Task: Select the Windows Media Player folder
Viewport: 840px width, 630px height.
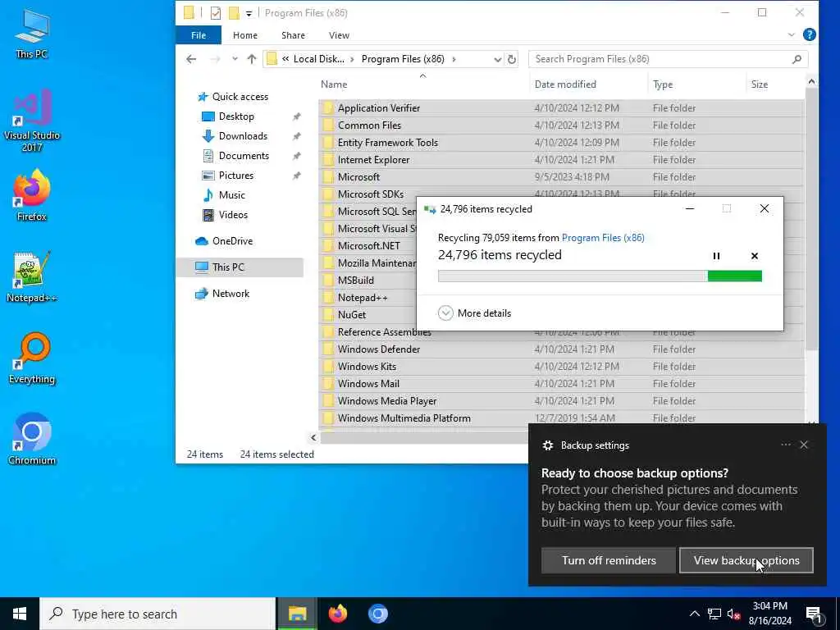Action: tap(561, 400)
